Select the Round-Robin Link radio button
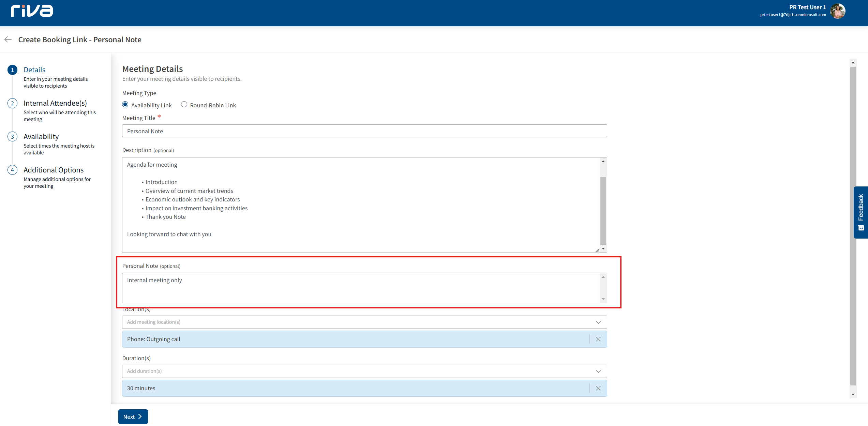Screen dimensions: 868x426 coord(184,105)
